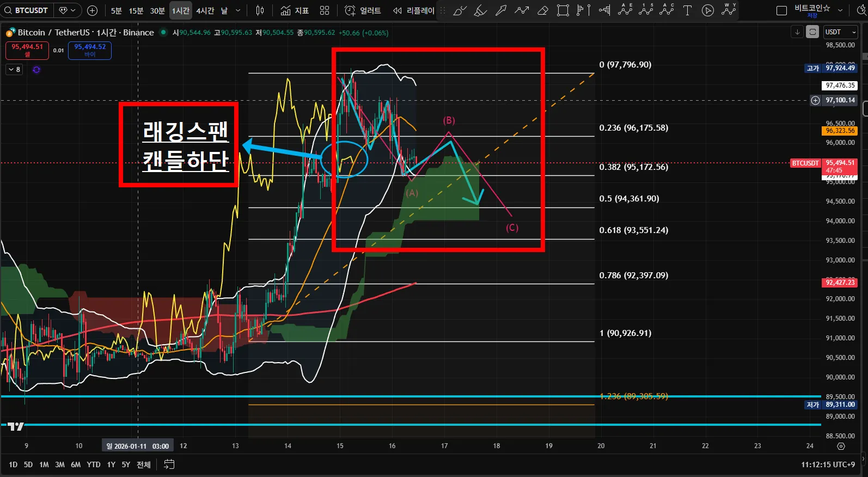
Task: Toggle the auto-fit scale button
Action: 812,32
